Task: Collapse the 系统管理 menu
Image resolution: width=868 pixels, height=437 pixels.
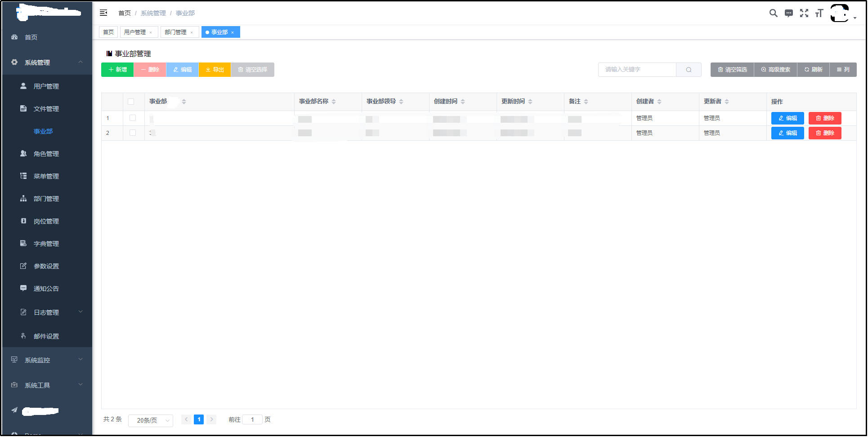Action: click(47, 62)
